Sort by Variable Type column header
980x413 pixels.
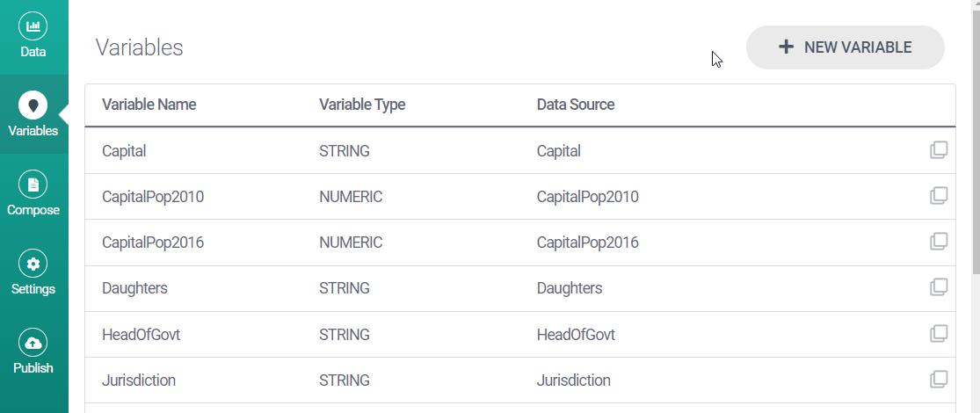[x=362, y=105]
